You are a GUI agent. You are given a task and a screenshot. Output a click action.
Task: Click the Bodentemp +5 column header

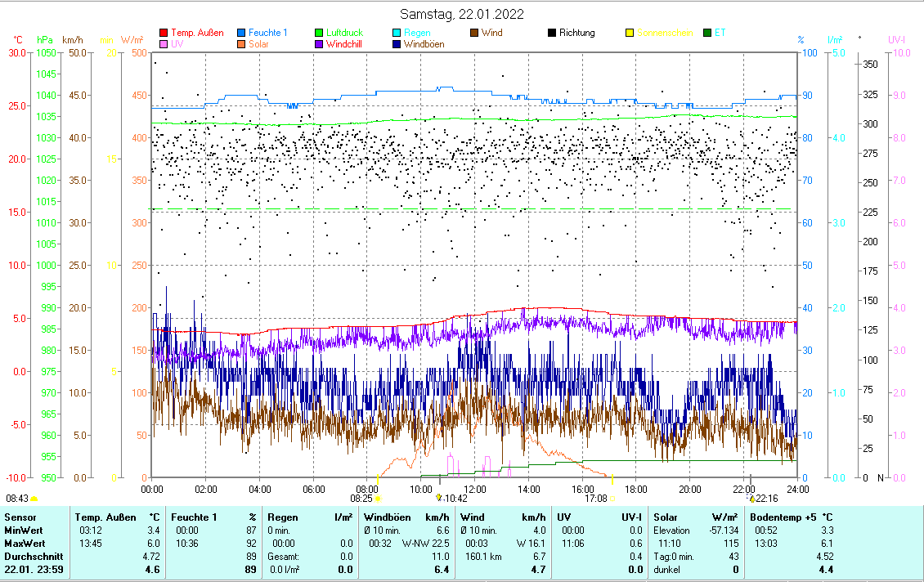point(784,517)
